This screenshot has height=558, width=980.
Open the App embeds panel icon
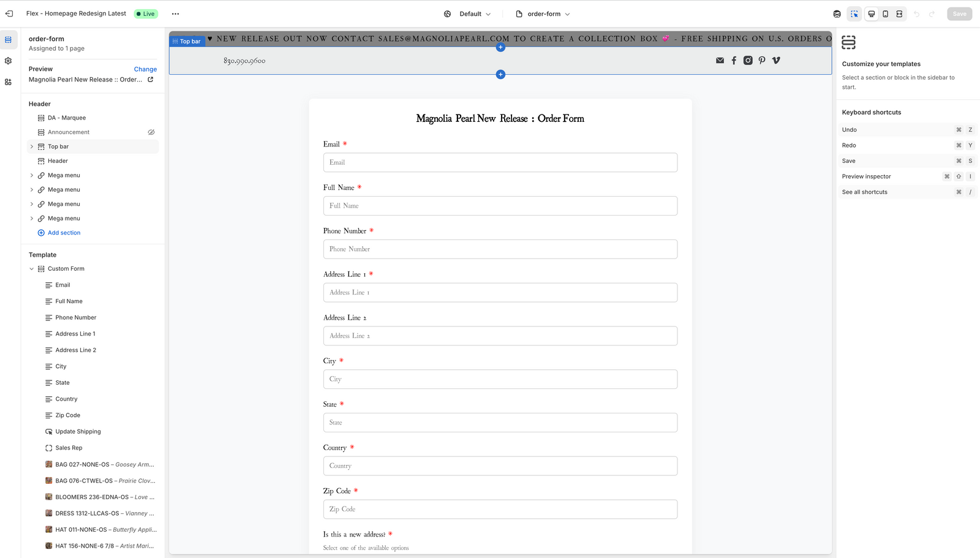click(x=8, y=82)
